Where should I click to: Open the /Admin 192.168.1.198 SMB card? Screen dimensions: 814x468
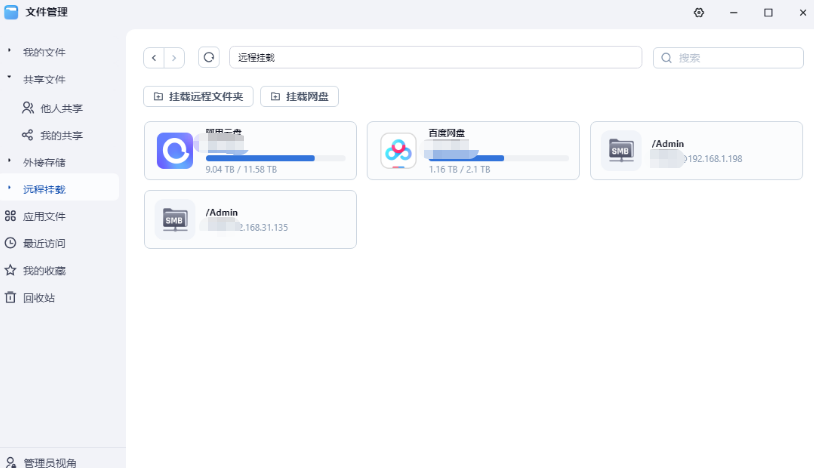(x=696, y=150)
